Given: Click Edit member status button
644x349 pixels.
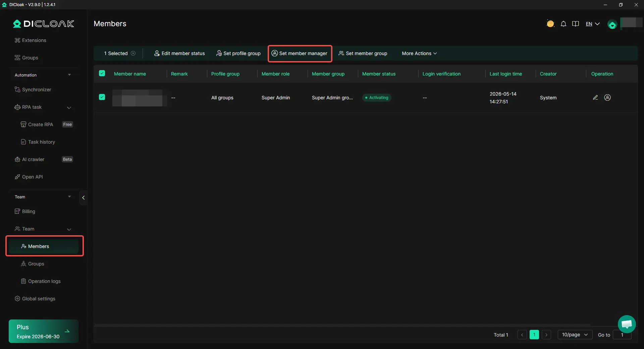Looking at the screenshot, I should [179, 53].
